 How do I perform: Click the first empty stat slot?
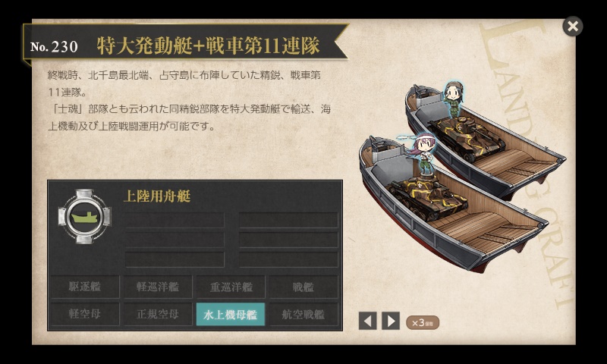tap(175, 220)
